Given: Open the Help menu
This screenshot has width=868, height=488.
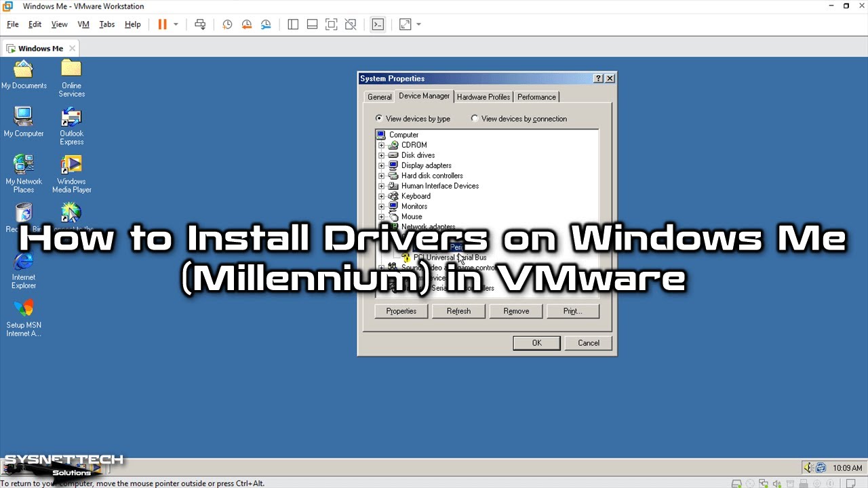Looking at the screenshot, I should [x=133, y=24].
